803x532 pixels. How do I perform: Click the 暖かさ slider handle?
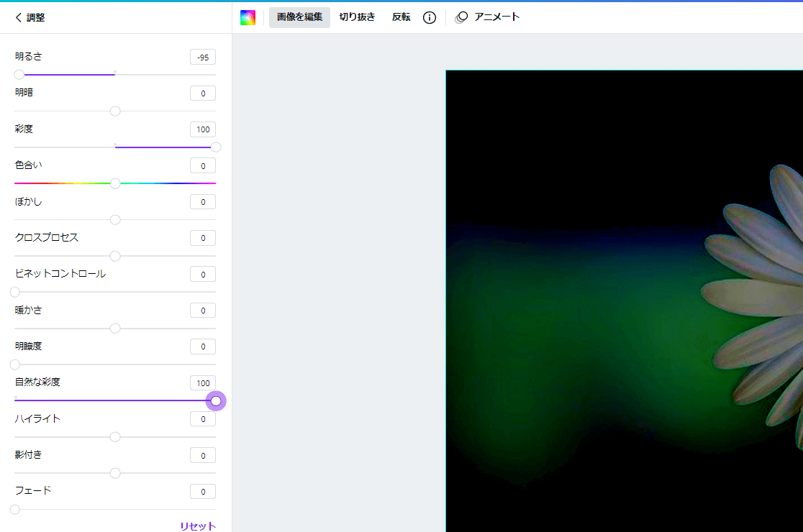pos(114,328)
